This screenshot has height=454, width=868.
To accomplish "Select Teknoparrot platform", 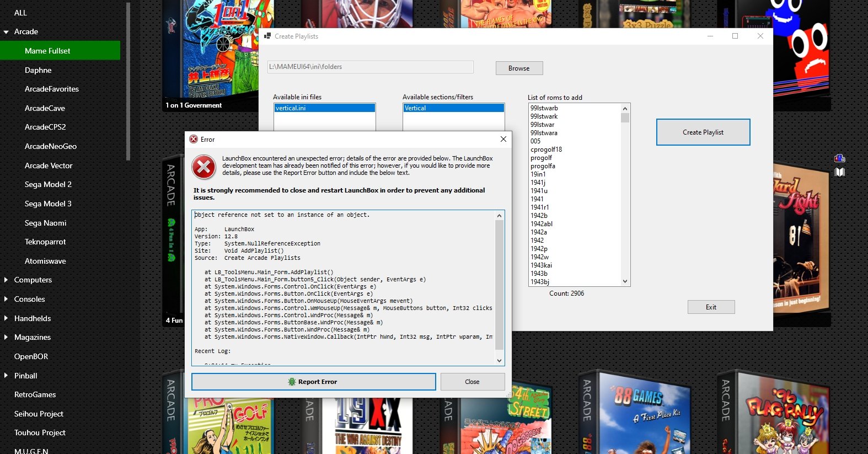I will [x=45, y=242].
